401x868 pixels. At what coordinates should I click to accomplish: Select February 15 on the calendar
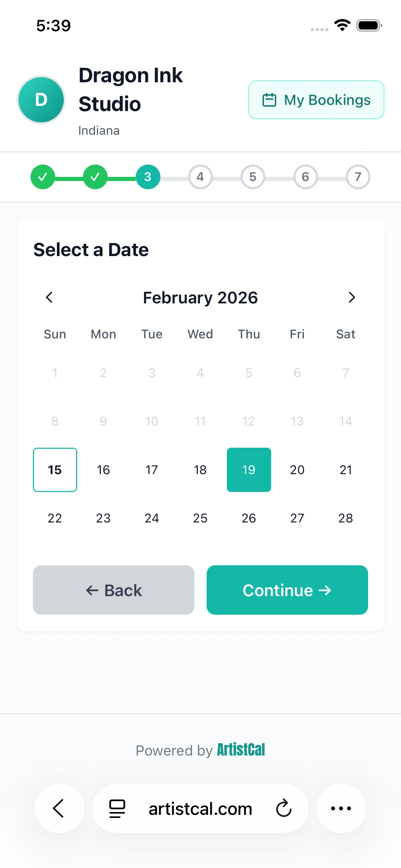click(x=54, y=470)
